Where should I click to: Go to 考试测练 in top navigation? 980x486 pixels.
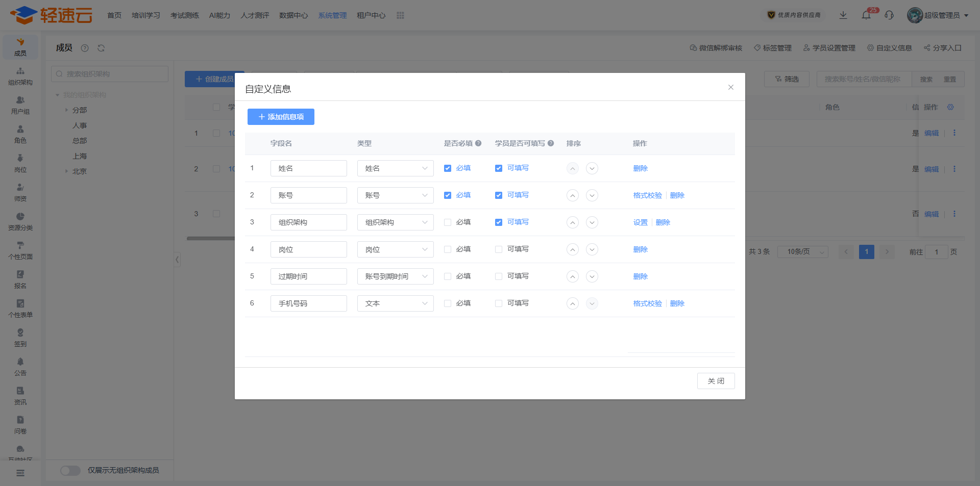[185, 15]
